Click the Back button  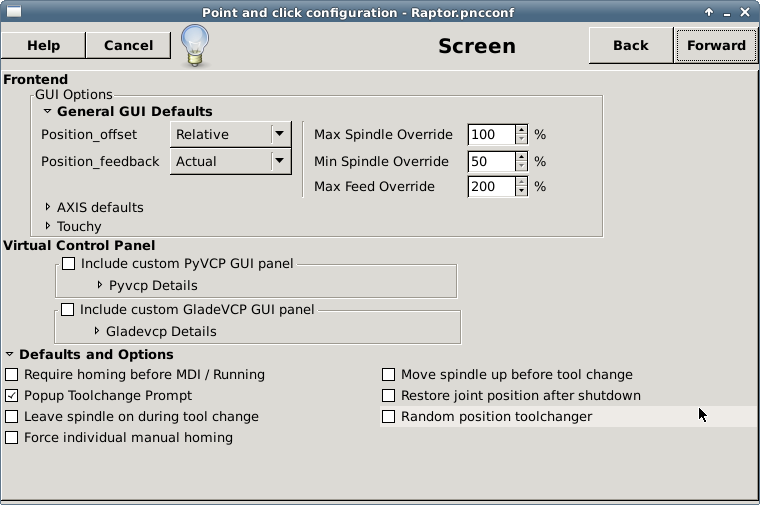(x=631, y=46)
